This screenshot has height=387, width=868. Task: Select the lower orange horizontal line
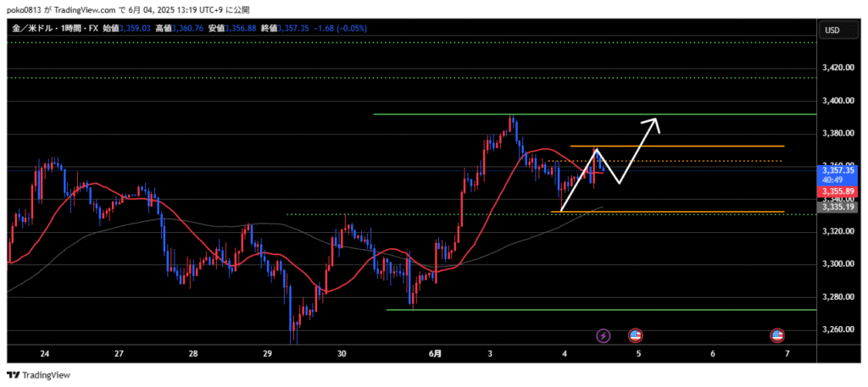pyautogui.click(x=678, y=212)
